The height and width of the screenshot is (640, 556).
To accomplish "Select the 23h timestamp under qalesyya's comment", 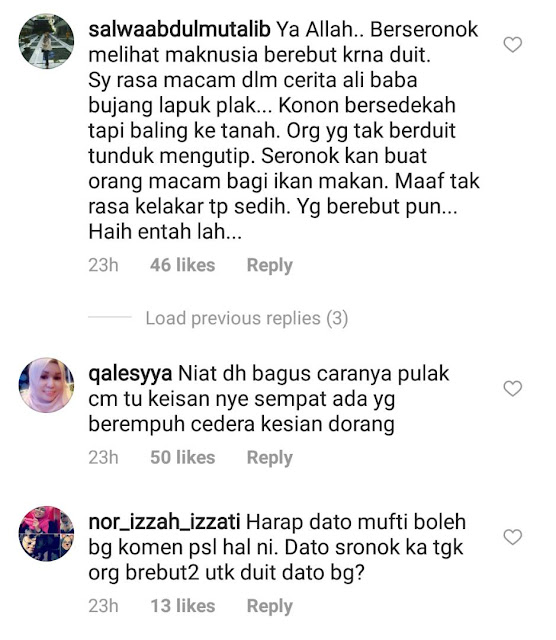I will click(103, 457).
